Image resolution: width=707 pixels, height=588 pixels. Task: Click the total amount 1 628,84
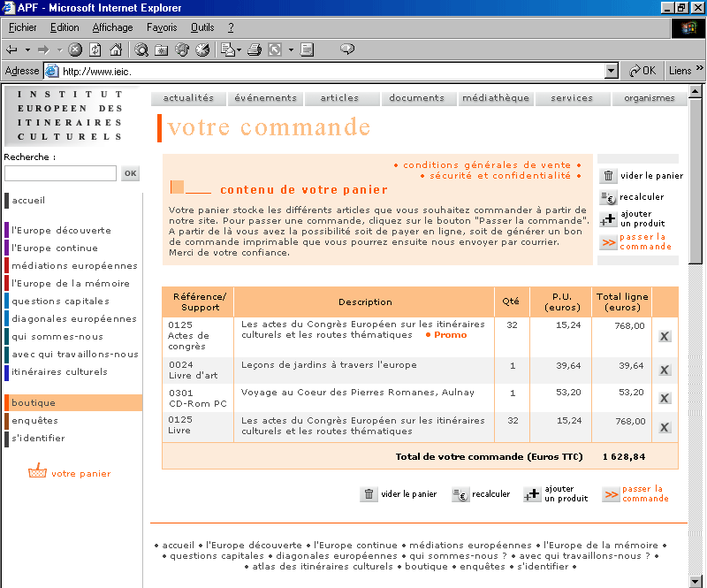coord(624,456)
